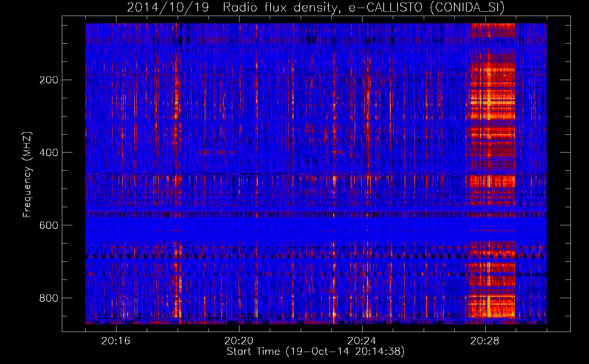Click the "Frequency (MHZ)" axis label
Screen dimensions: 589x364
coord(27,175)
